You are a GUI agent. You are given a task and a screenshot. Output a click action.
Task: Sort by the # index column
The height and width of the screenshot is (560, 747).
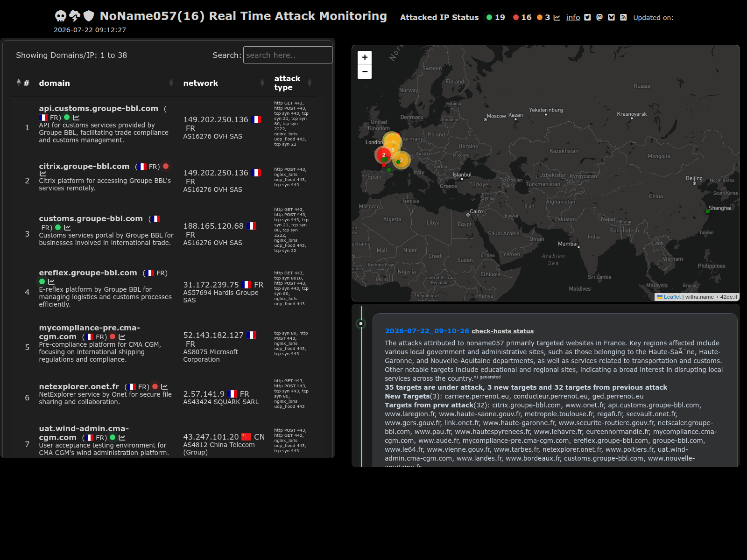click(22, 83)
